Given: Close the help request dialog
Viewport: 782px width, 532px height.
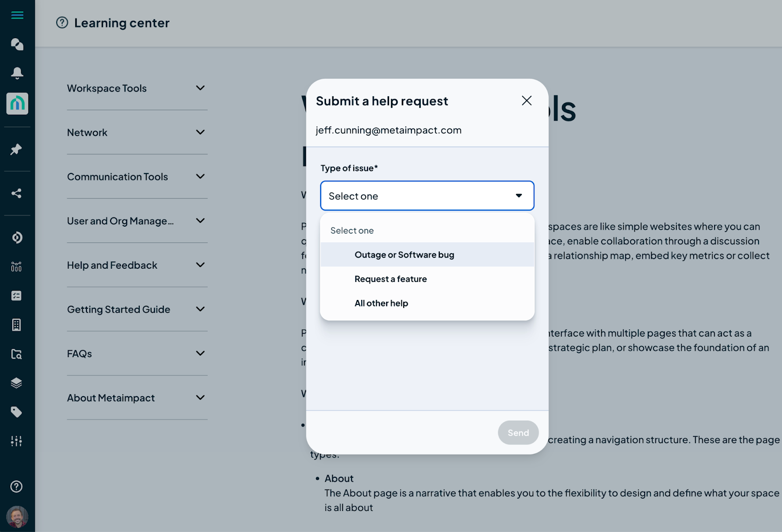Looking at the screenshot, I should pyautogui.click(x=526, y=101).
